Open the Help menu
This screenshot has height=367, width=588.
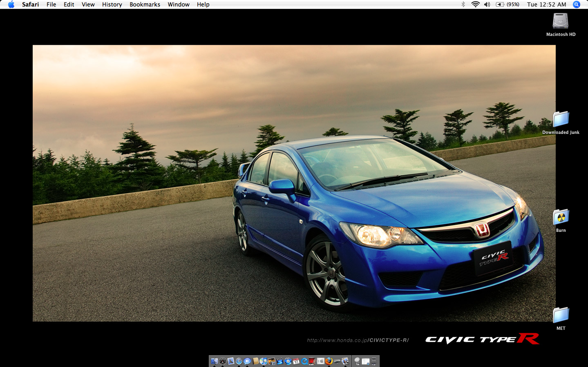[x=203, y=4]
